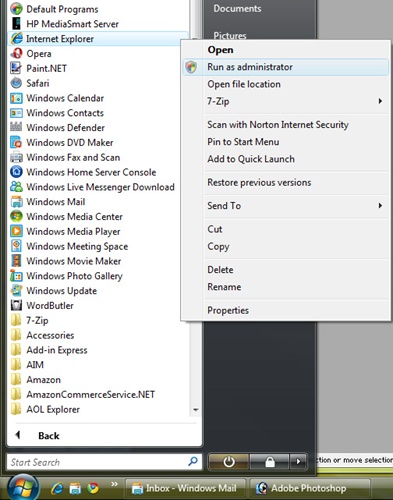Viewport: 393px width, 500px height.
Task: Click the Windows Media Player icon
Action: click(x=16, y=231)
